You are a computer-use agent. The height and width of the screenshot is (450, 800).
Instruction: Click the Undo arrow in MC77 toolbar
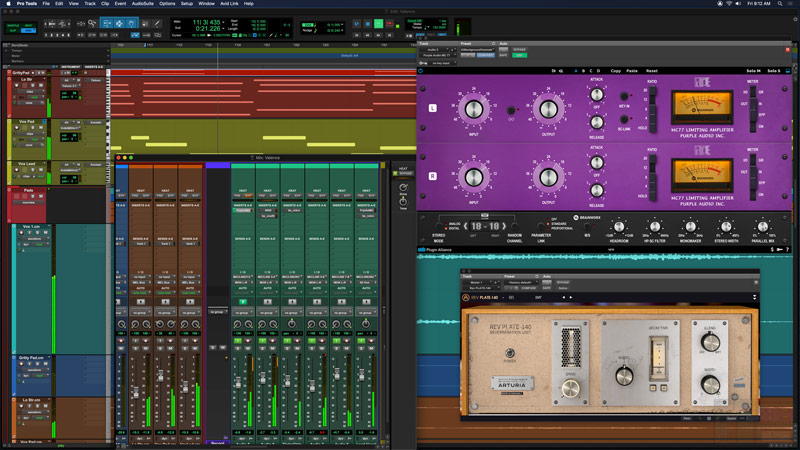554,71
